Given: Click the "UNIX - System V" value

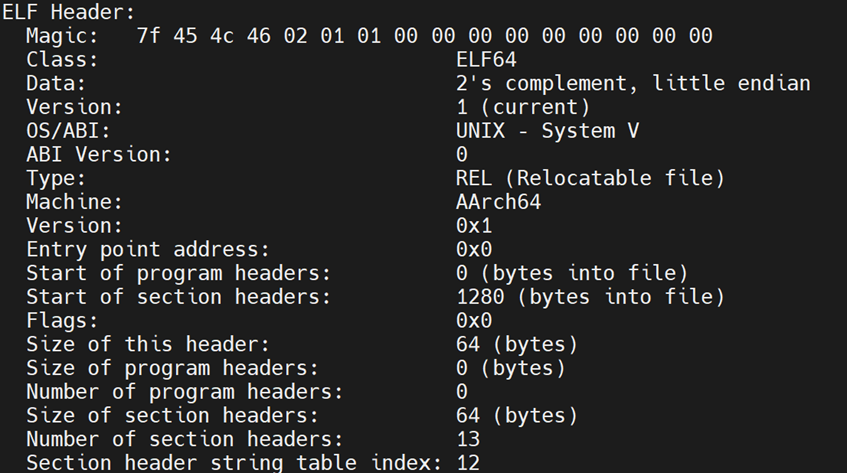Looking at the screenshot, I should pyautogui.click(x=547, y=131).
